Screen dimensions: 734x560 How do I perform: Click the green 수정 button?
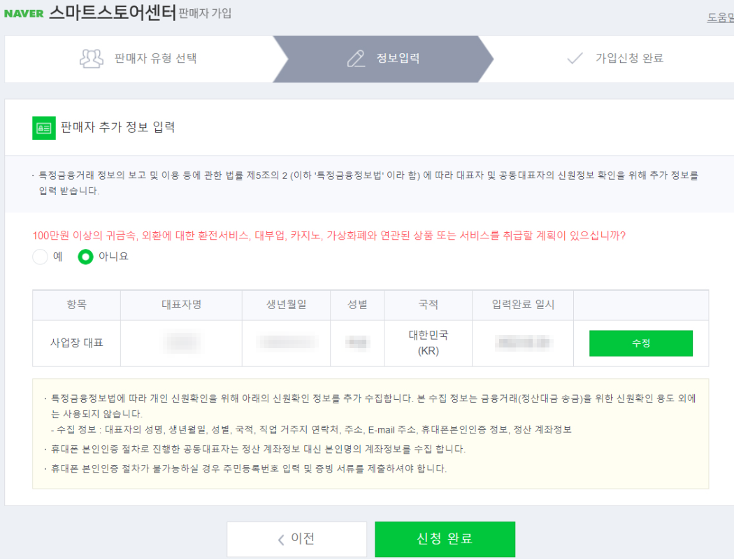coord(641,343)
